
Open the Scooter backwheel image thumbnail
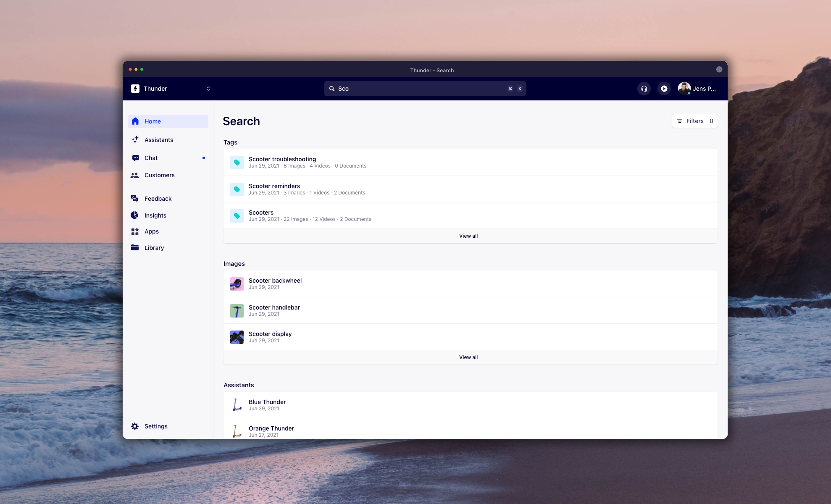tap(237, 284)
